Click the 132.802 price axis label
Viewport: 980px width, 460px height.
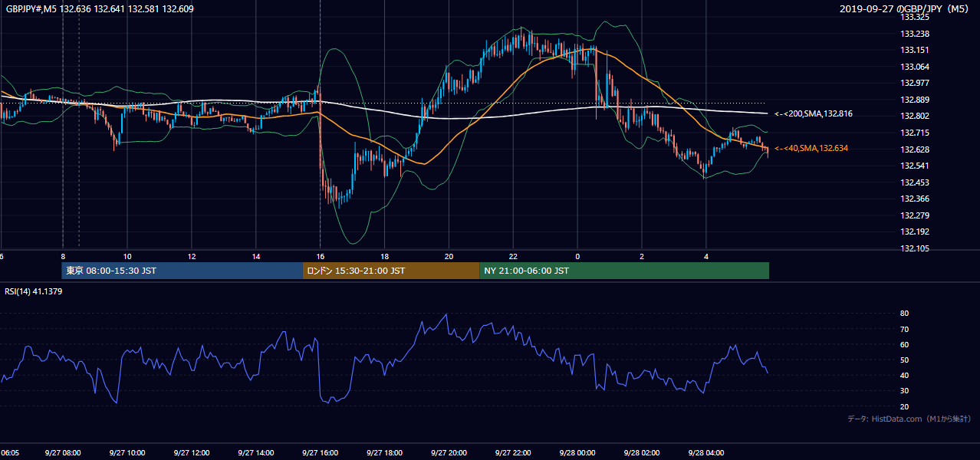[915, 116]
